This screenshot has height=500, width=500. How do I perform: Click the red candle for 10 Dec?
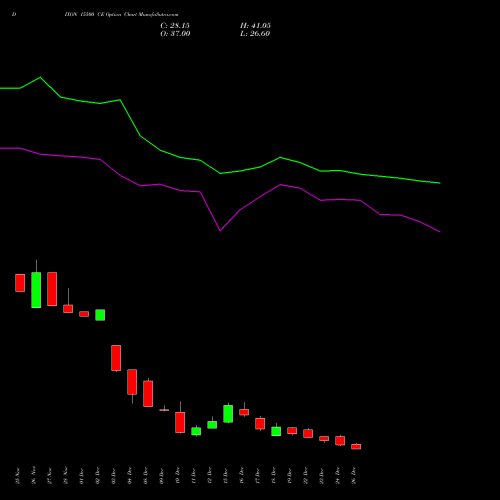tap(180, 423)
